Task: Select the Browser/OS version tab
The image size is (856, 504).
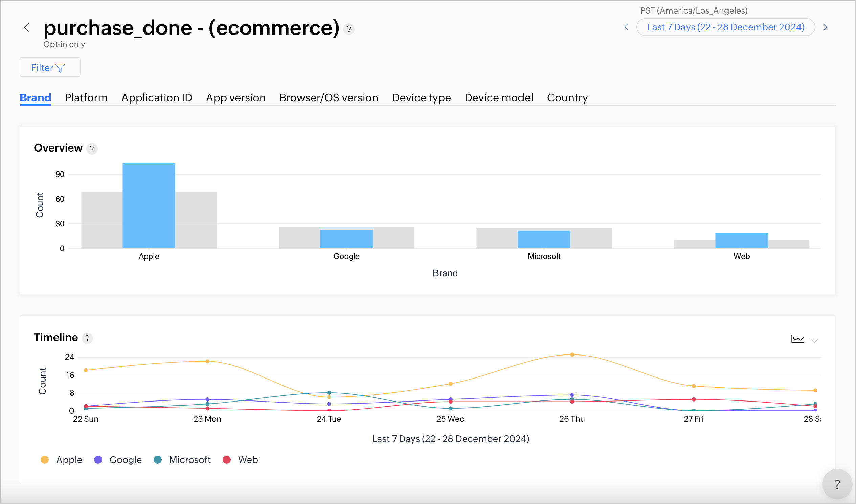Action: (x=329, y=98)
